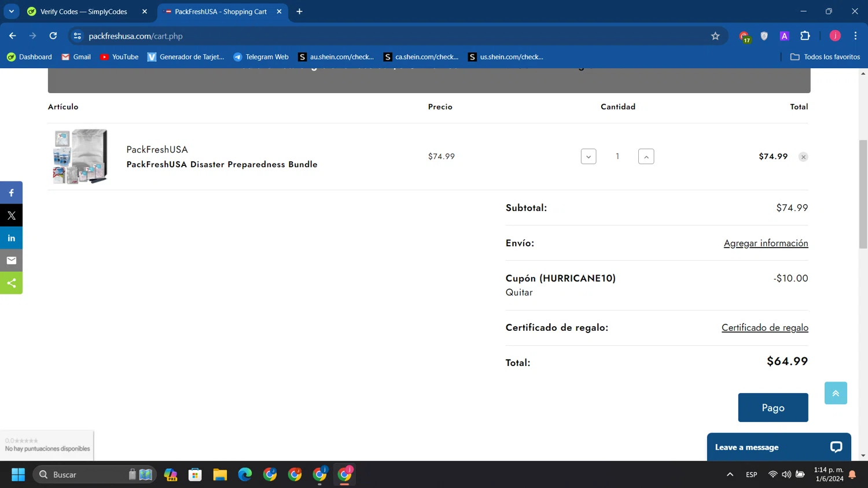Viewport: 868px width, 488px height.
Task: Increase the item quantity with the up arrow
Action: coord(646,157)
